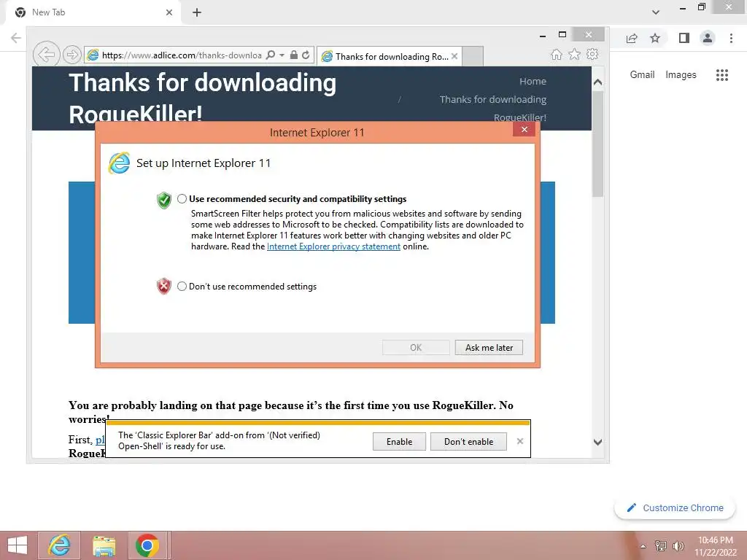747x560 pixels.
Task: Click IE page scrollbar up arrow
Action: 598,82
